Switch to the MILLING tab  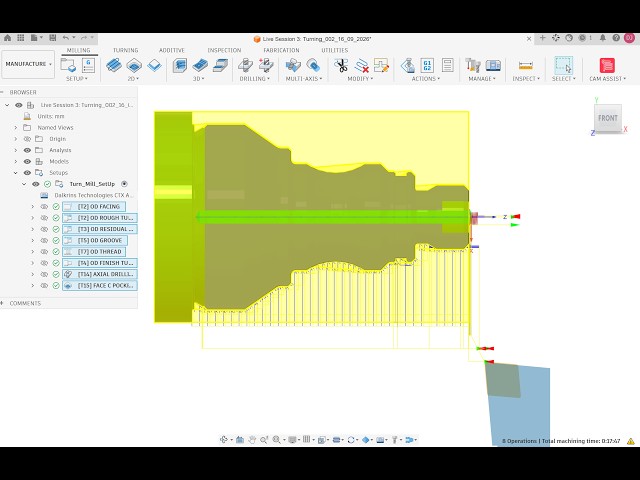(78, 50)
